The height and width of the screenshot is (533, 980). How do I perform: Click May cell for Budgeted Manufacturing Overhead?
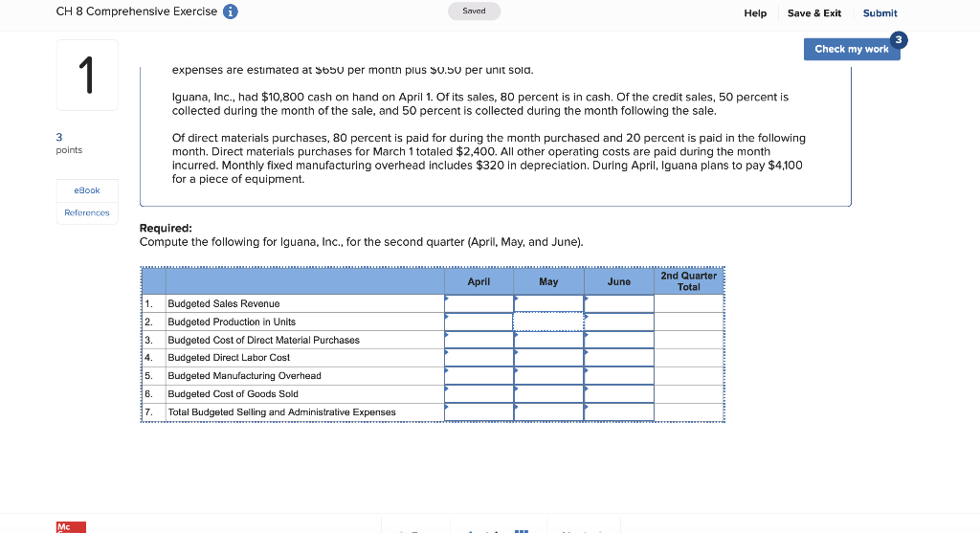[548, 376]
